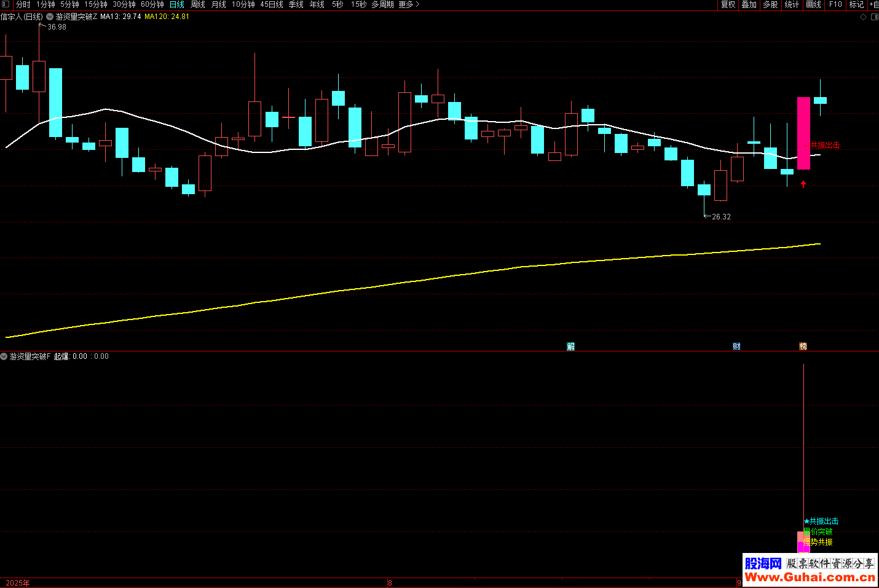Expand the 游资量突破Z indicator dropdown arrow
The height and width of the screenshot is (588, 879).
coord(50,17)
